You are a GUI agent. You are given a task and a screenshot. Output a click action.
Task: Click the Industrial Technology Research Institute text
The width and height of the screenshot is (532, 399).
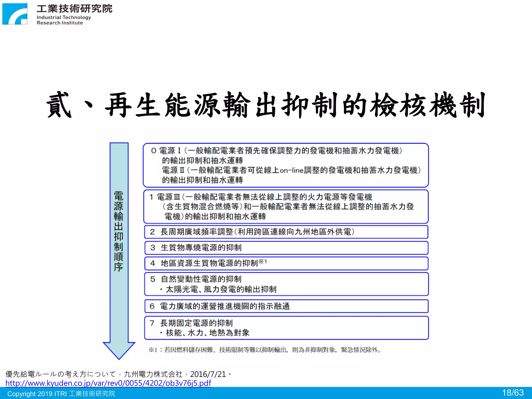(x=64, y=20)
